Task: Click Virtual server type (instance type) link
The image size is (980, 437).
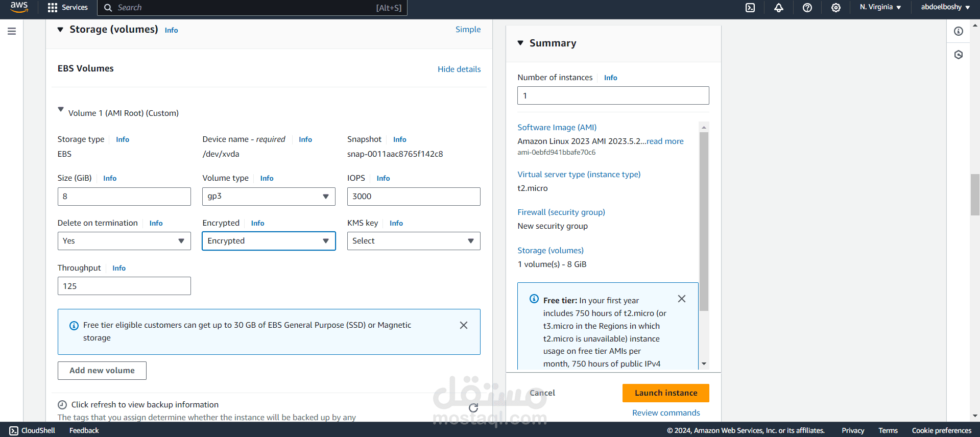Action: click(579, 175)
